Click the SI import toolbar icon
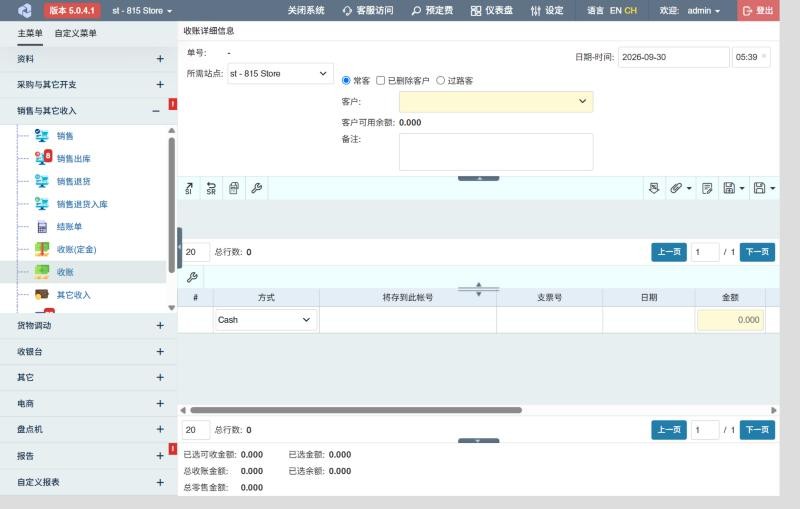Image resolution: width=800 pixels, height=509 pixels. pyautogui.click(x=189, y=188)
